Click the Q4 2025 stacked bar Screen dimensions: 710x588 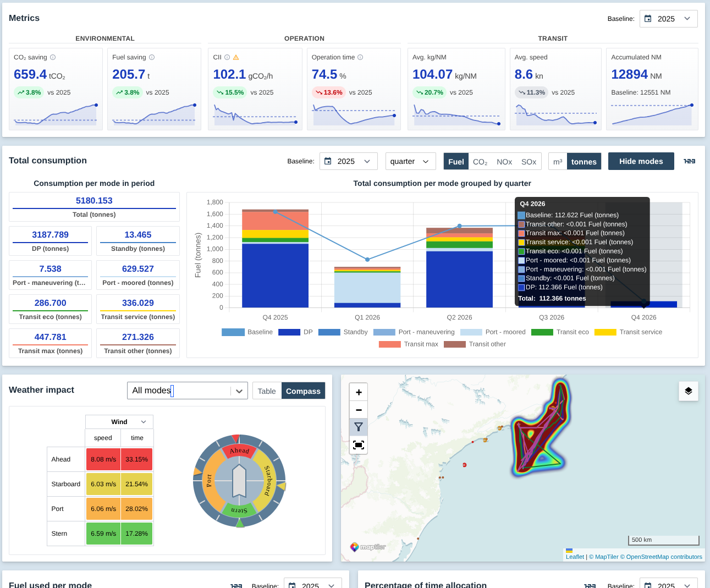(x=275, y=259)
